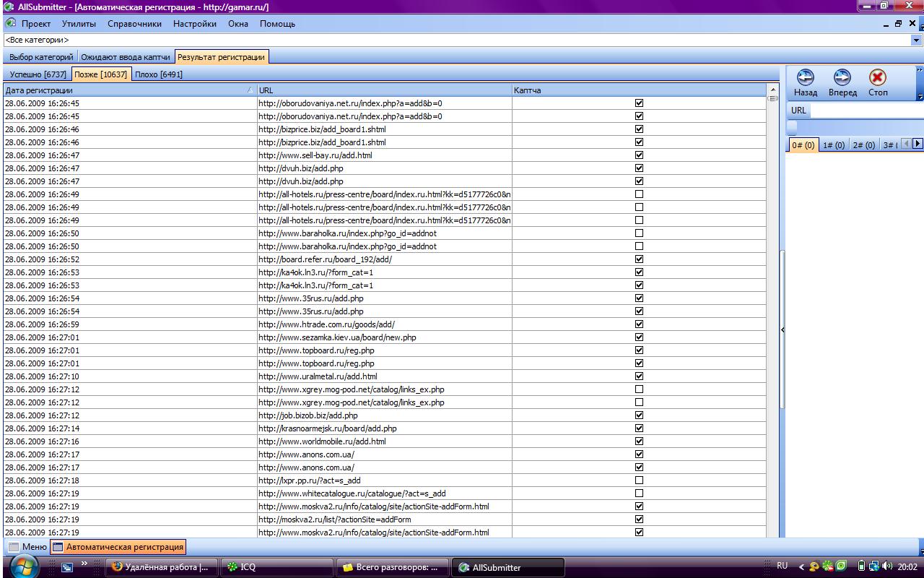
Task: Click into the URL input field
Action: tap(866, 111)
